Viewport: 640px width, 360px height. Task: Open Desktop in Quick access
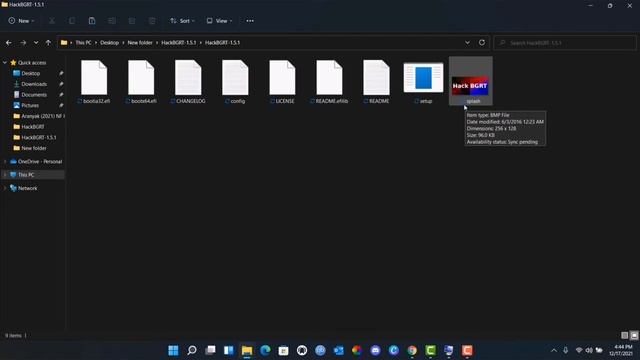[31, 73]
